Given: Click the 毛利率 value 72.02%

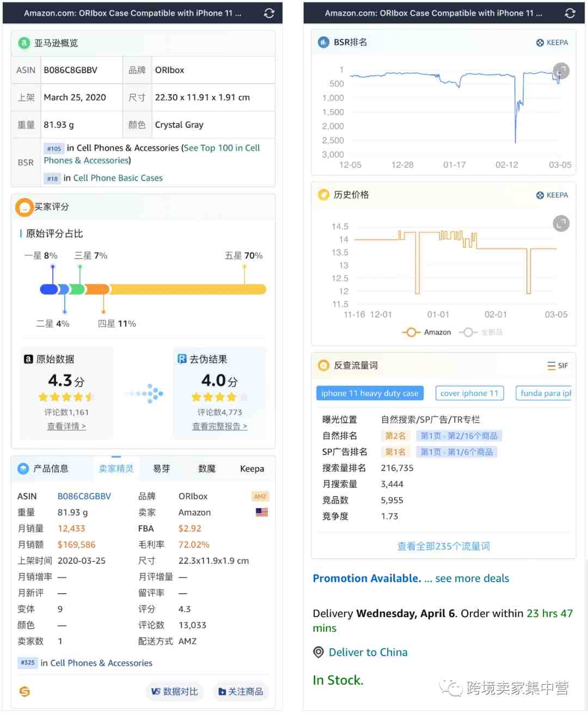Looking at the screenshot, I should point(194,545).
